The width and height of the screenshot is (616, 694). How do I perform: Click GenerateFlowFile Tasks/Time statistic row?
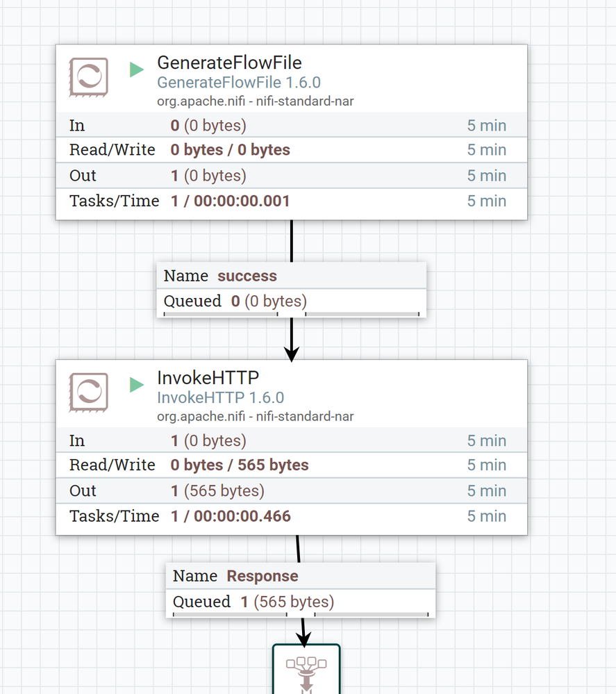tap(291, 201)
